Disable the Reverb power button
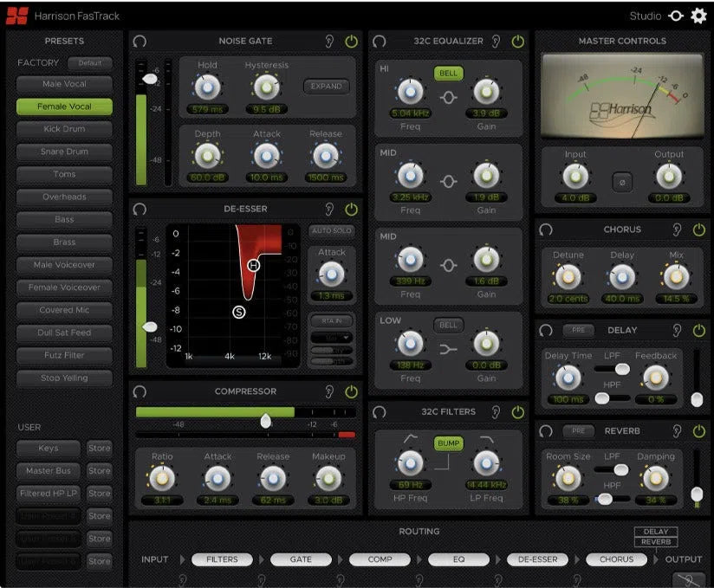The height and width of the screenshot is (588, 714). [698, 430]
